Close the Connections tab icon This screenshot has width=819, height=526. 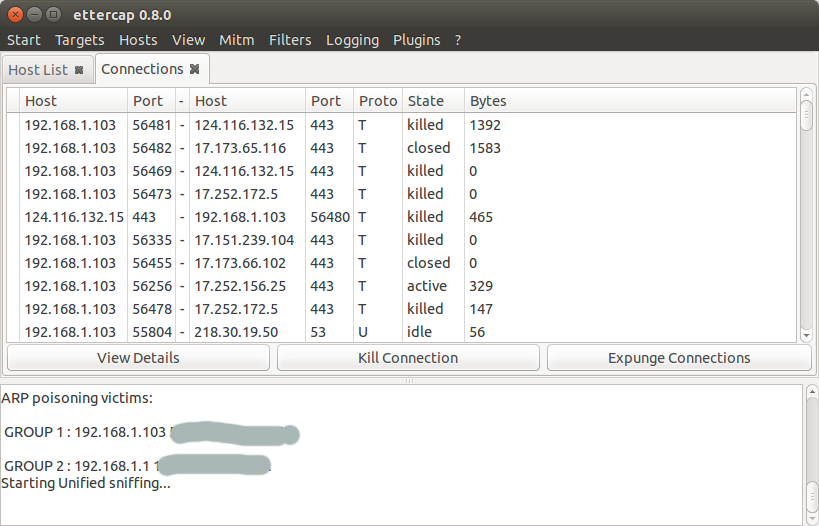194,69
